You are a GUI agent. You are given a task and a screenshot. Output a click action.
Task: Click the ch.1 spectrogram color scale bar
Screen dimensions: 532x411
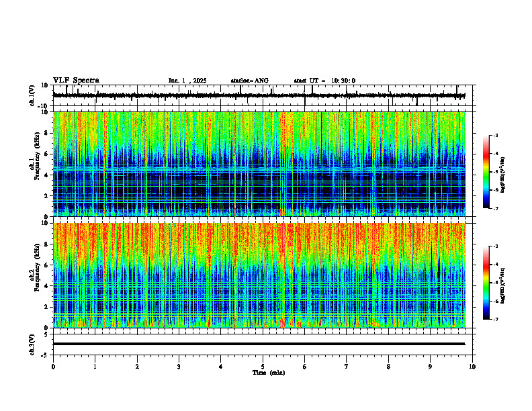(x=486, y=172)
